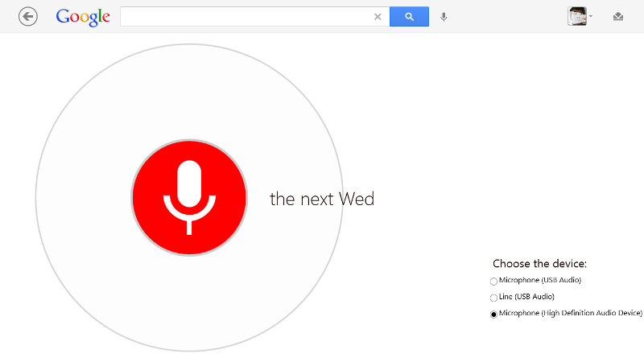
Task: Expand the dropdown arrow beside the profile avatar
Action: click(x=591, y=16)
